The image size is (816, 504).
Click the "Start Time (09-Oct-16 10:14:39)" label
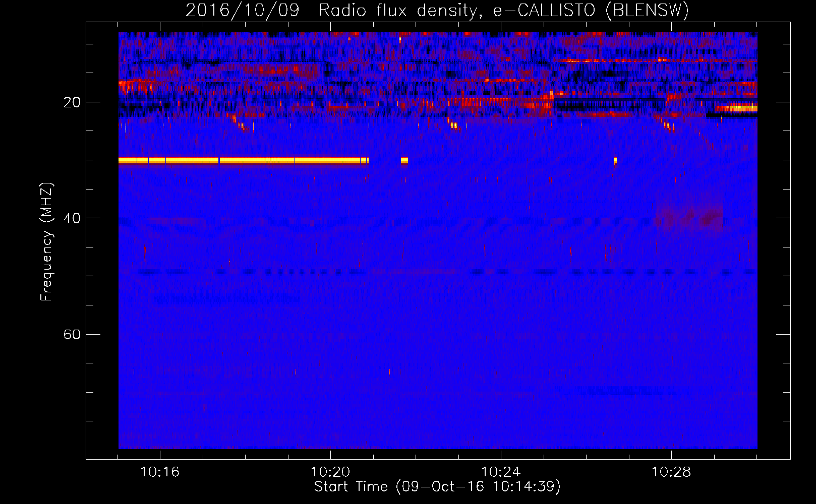pyautogui.click(x=437, y=487)
